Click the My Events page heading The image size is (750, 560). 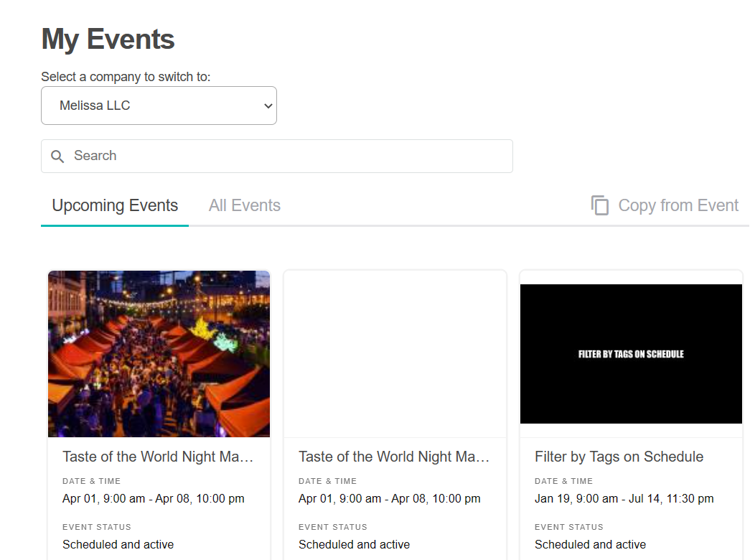click(108, 39)
